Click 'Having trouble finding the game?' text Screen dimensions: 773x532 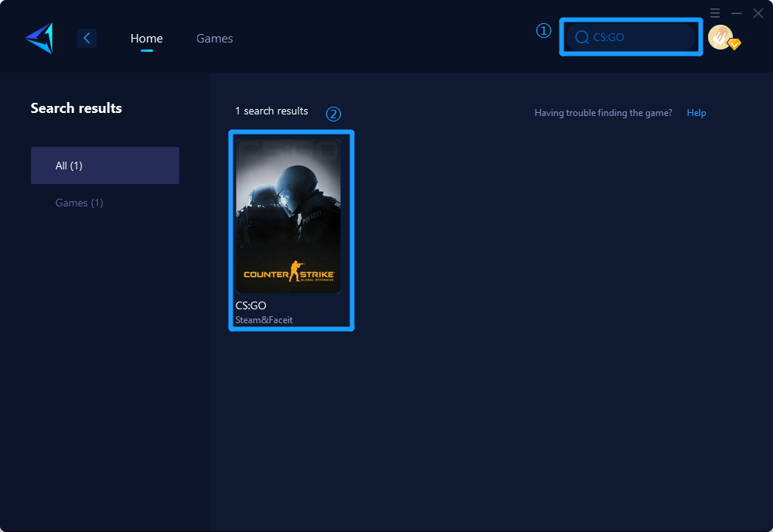[604, 113]
